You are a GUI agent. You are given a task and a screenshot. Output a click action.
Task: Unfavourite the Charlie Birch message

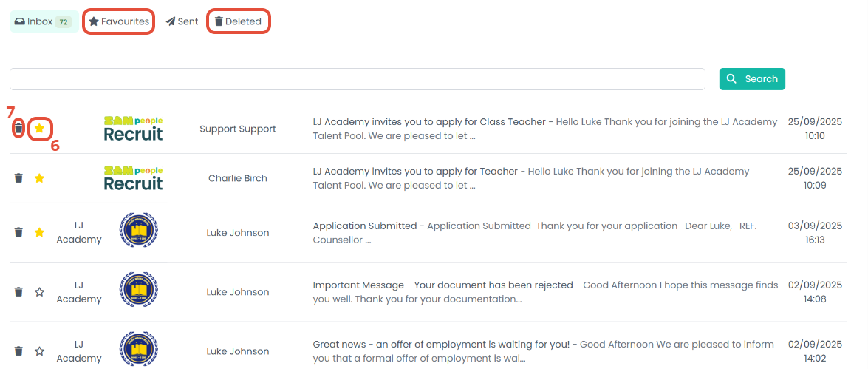click(x=40, y=178)
